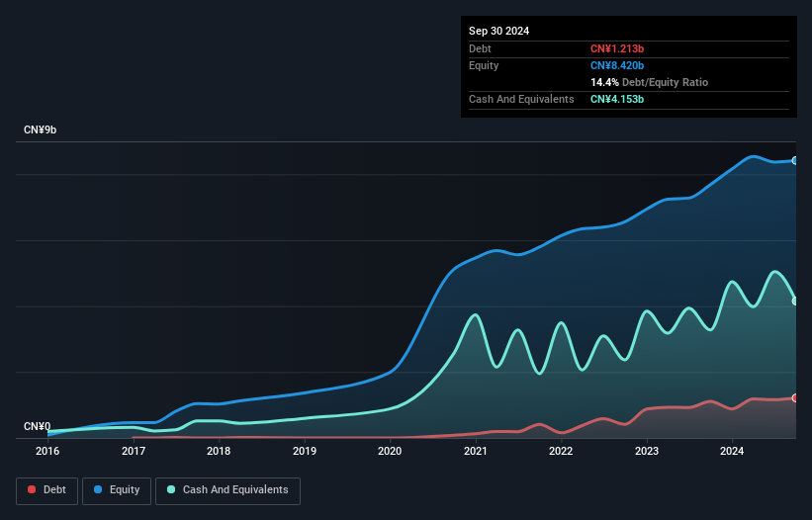Click the Equity label in tooltip

click(484, 65)
